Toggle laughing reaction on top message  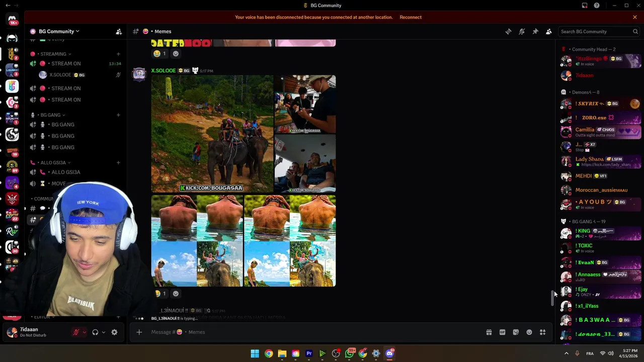(x=160, y=53)
